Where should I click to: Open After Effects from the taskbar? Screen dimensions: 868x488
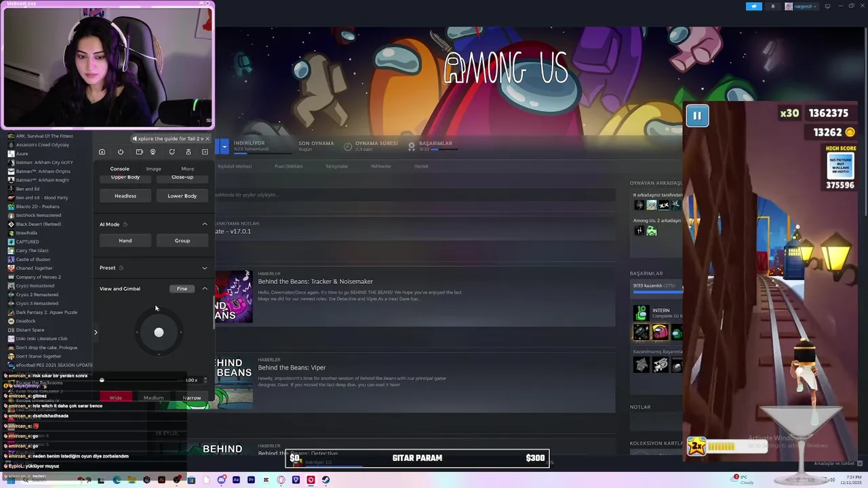(236, 480)
